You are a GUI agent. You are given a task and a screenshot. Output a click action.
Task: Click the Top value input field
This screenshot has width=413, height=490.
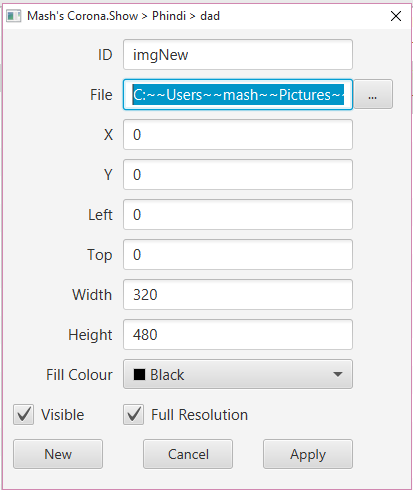pos(238,254)
